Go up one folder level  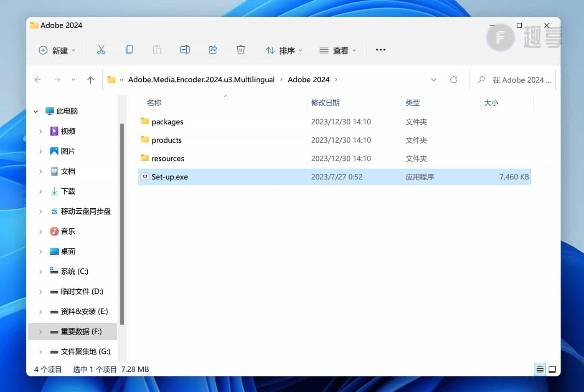pos(91,80)
